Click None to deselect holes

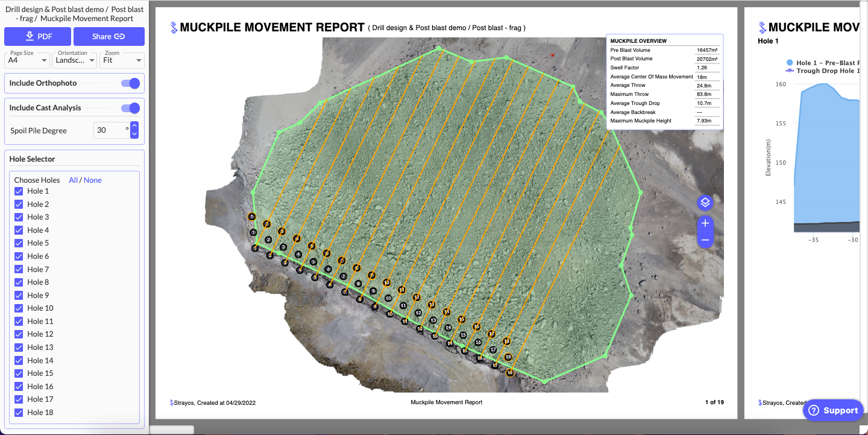pos(93,180)
